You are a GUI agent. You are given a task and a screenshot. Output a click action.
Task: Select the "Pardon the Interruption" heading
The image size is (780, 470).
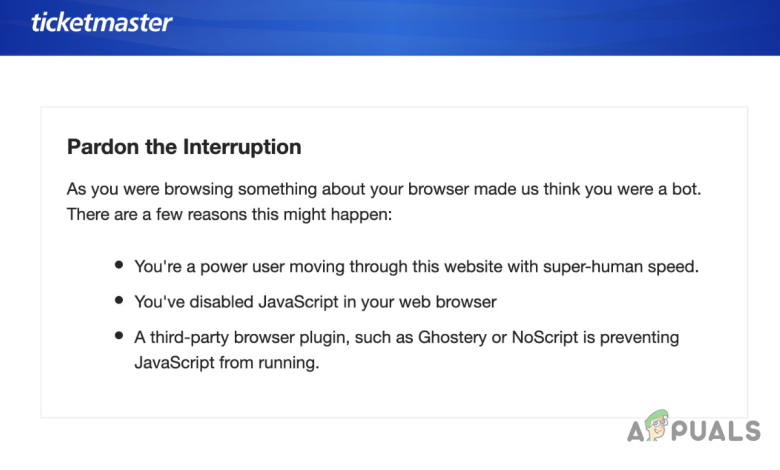184,147
